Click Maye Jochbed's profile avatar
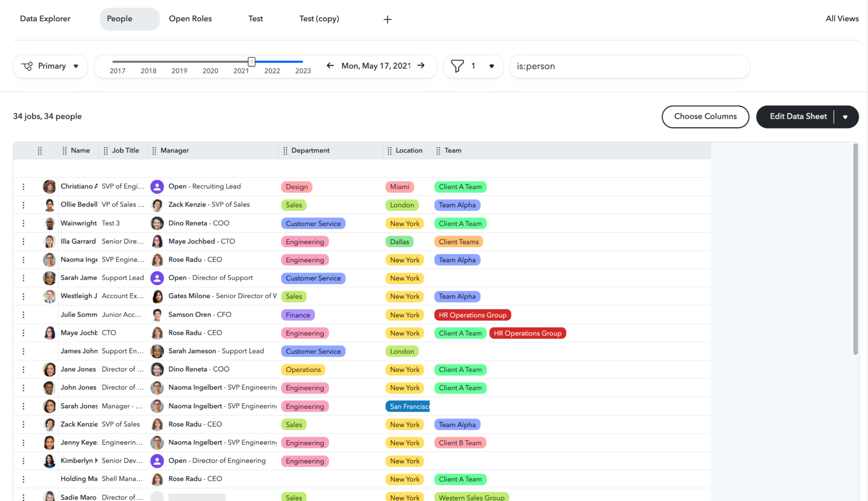This screenshot has height=501, width=868. pos(50,332)
